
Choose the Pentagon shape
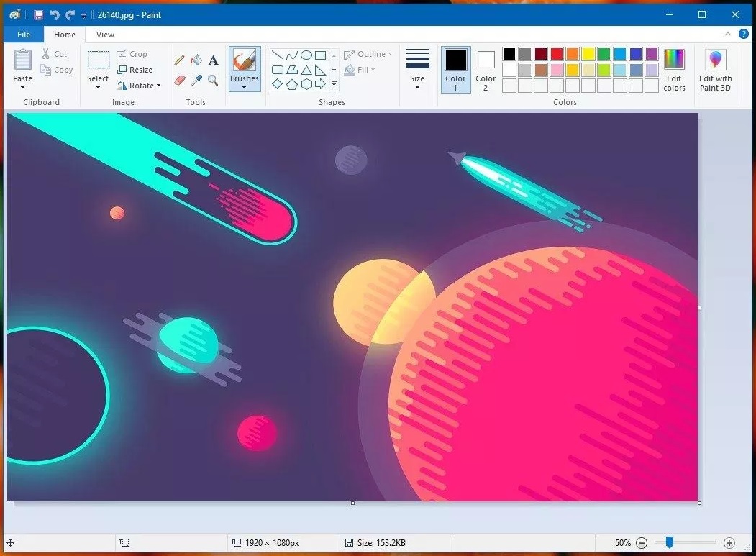tap(292, 84)
